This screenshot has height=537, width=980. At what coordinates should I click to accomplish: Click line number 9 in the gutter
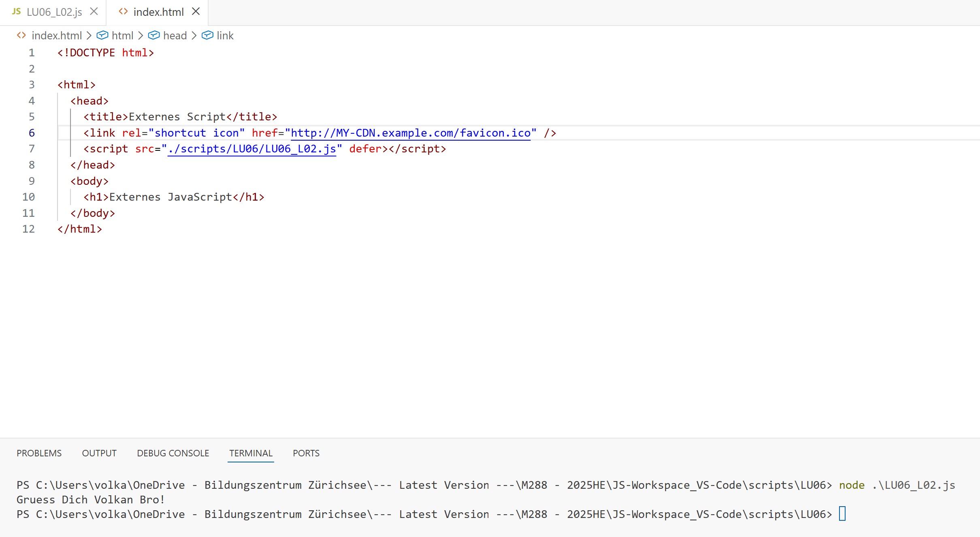coord(32,181)
